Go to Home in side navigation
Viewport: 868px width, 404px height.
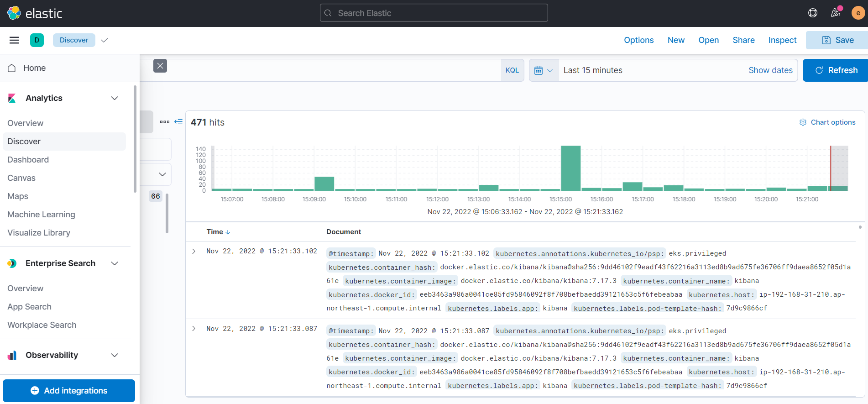click(35, 68)
